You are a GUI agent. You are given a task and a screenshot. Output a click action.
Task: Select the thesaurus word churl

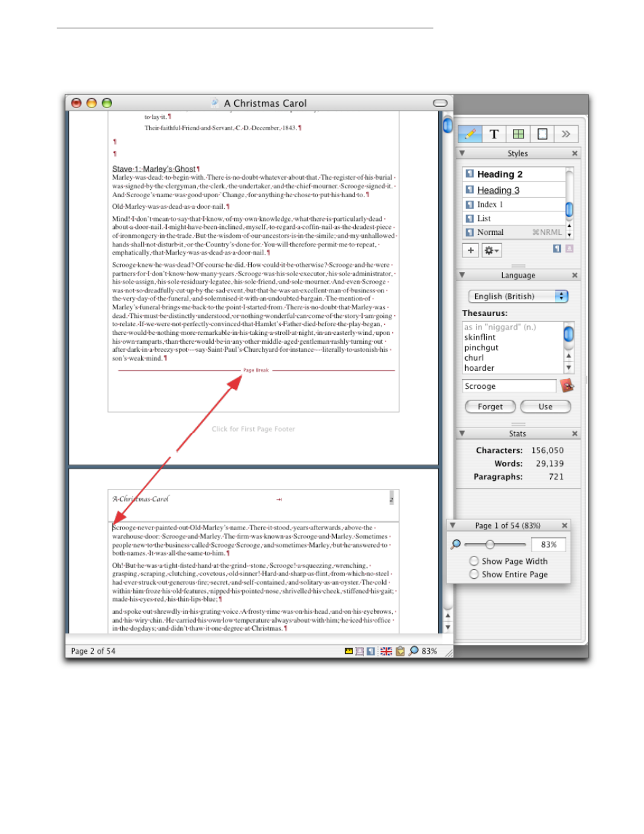pos(474,358)
